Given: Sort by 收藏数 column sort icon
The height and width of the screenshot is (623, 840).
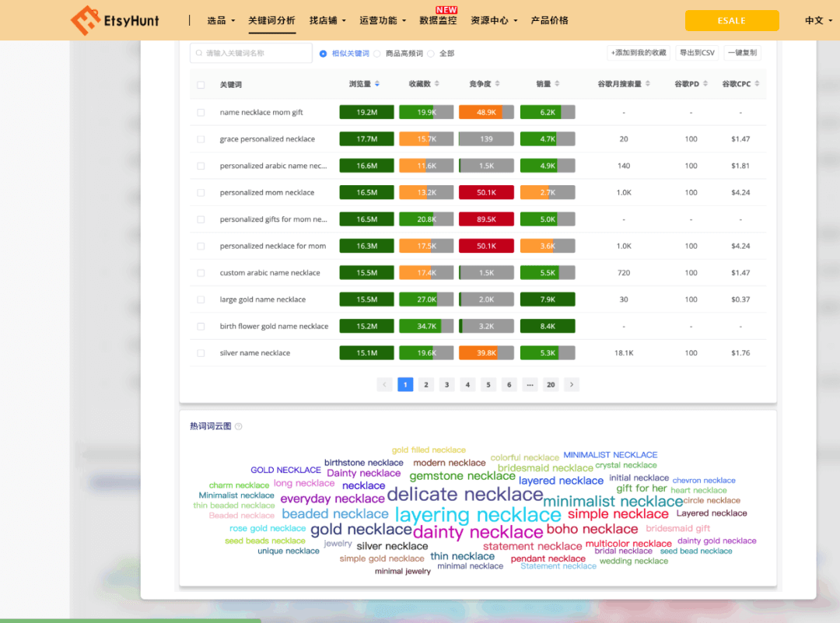Looking at the screenshot, I should pyautogui.click(x=437, y=84).
